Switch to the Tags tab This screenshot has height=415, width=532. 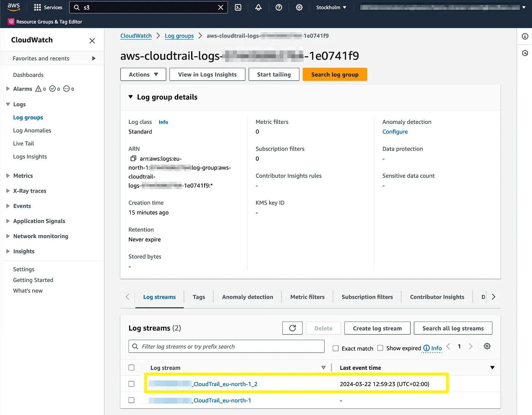pyautogui.click(x=199, y=297)
